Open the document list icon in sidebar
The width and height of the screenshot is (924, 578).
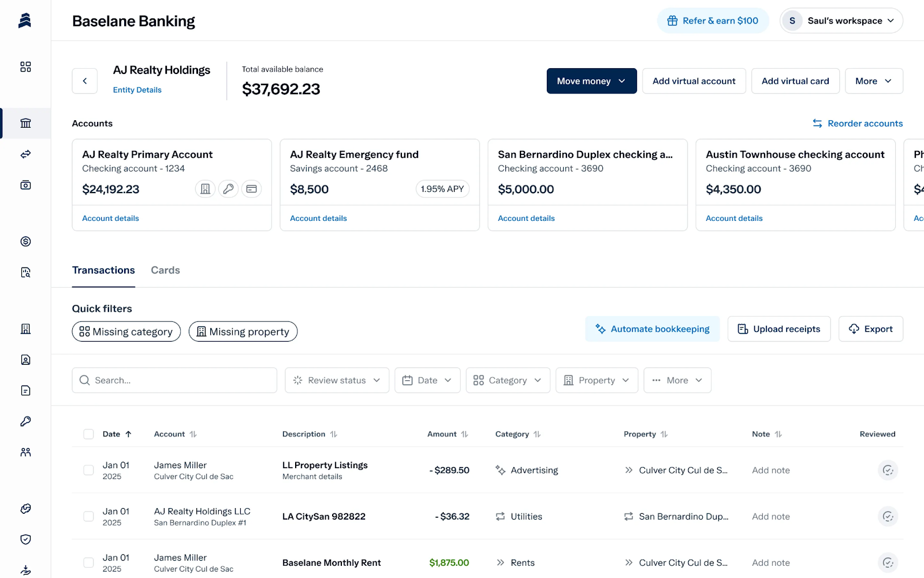(25, 391)
